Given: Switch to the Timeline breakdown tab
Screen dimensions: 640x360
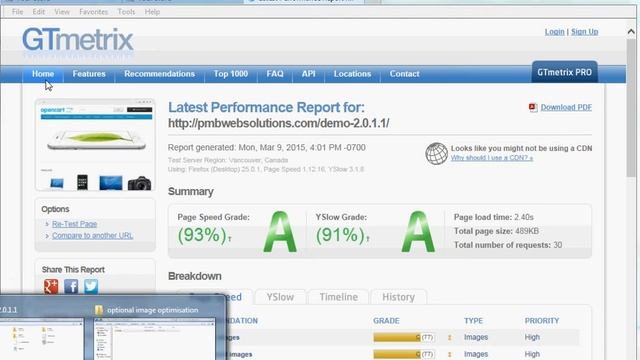Looking at the screenshot, I should point(338,297).
